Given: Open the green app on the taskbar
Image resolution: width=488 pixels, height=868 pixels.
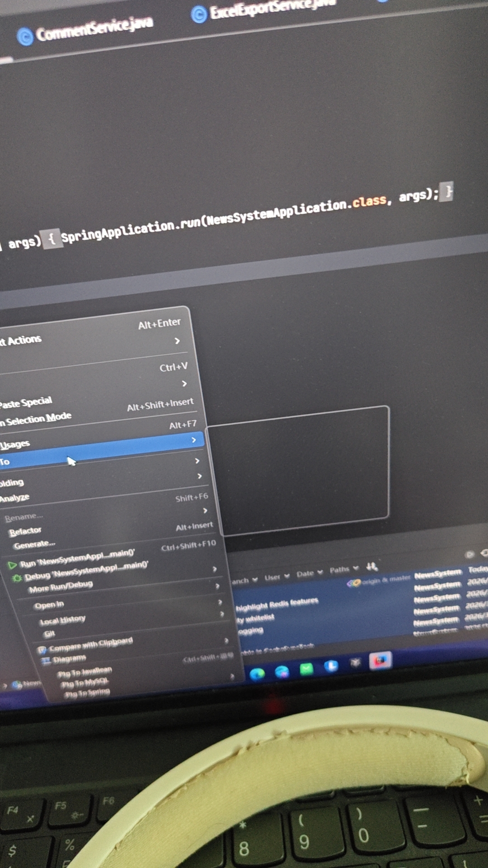Looking at the screenshot, I should coord(306,670).
